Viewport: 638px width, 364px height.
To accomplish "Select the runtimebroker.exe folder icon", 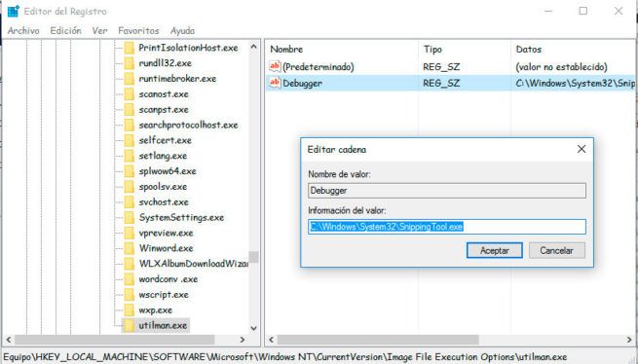I will tap(130, 79).
